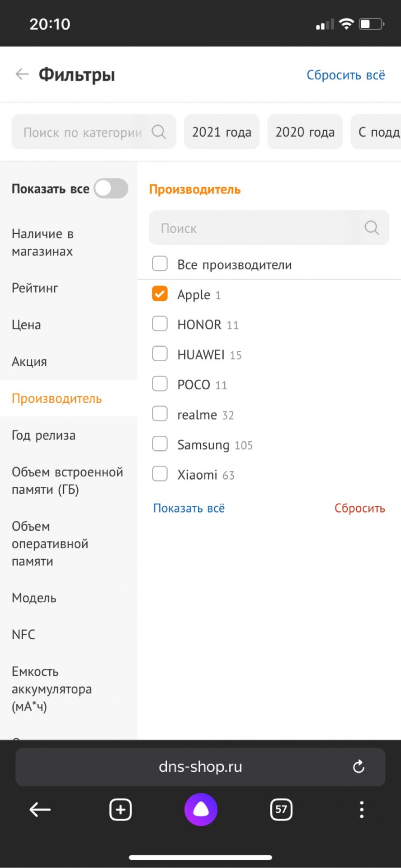Tap the Сбросить всё link

tap(346, 75)
